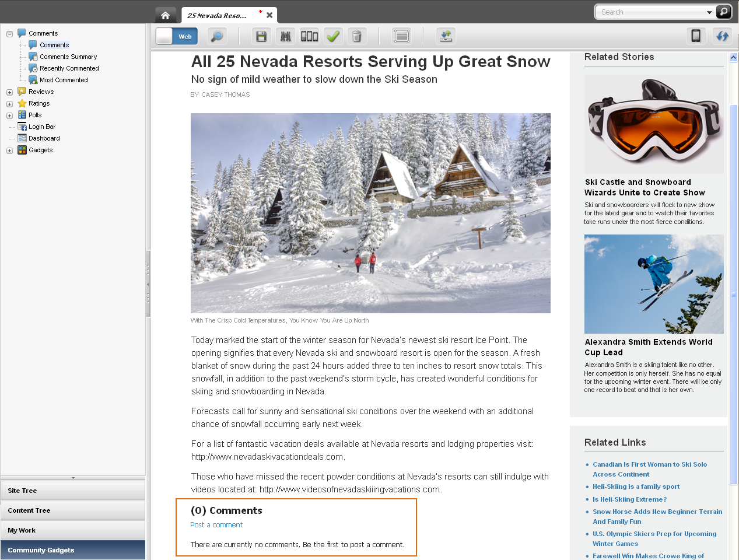Click the sidebar panel divider arrow above Site Tree

pyautogui.click(x=73, y=478)
